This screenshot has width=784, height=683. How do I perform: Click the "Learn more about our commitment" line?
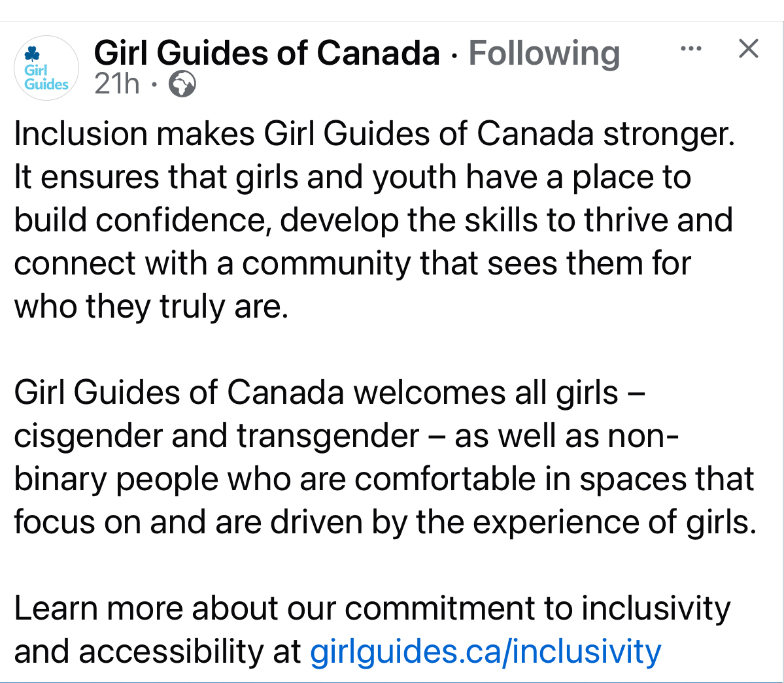click(x=371, y=608)
